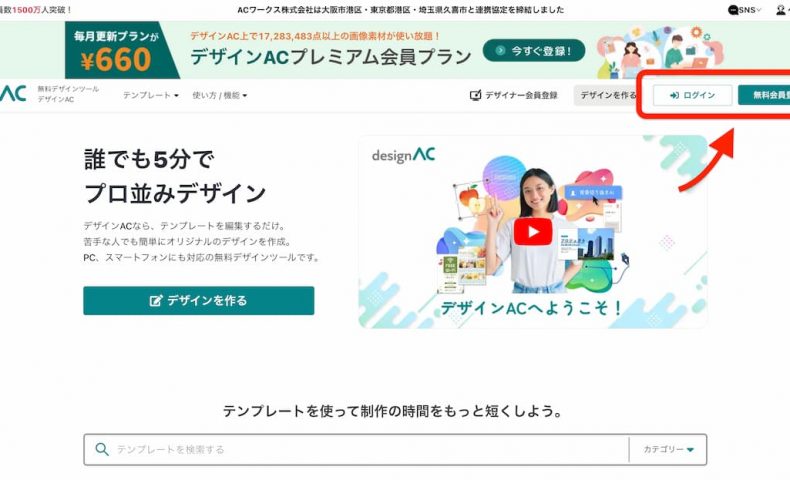
Task: Click the login arrow icon beside ログイン
Action: [x=674, y=95]
